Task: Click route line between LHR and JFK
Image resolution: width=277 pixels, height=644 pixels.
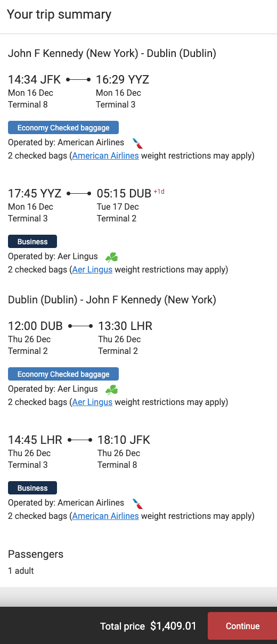Action: tap(80, 440)
